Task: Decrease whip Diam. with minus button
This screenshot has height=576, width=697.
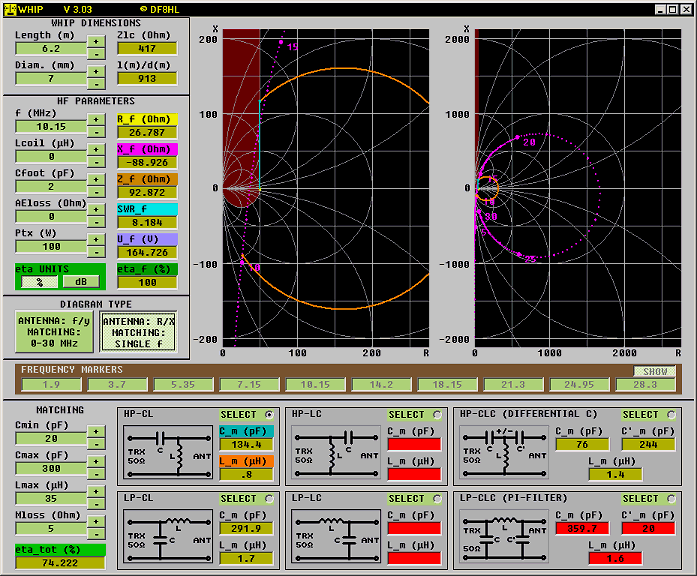Action: [x=95, y=84]
